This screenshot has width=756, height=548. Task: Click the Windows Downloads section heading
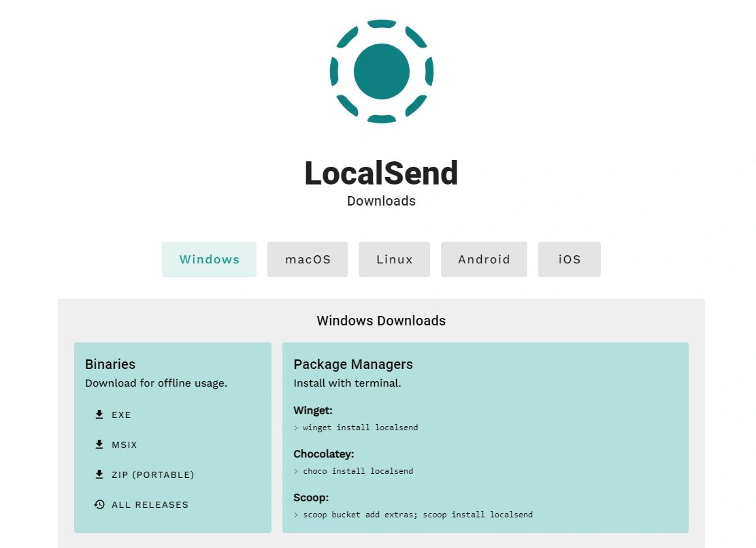point(381,321)
